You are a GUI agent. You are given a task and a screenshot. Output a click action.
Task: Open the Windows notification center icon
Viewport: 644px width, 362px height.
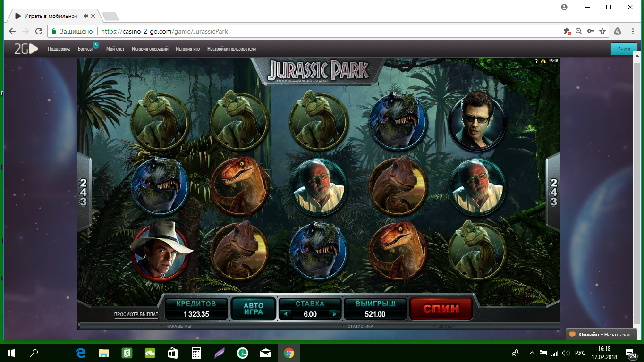pyautogui.click(x=630, y=353)
